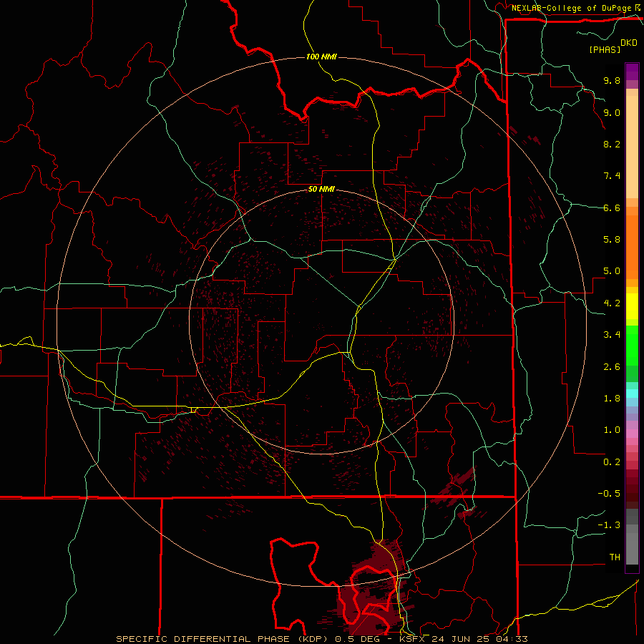The image size is (644, 644).
Task: Click the TH threshold label on the legend
Action: point(615,557)
